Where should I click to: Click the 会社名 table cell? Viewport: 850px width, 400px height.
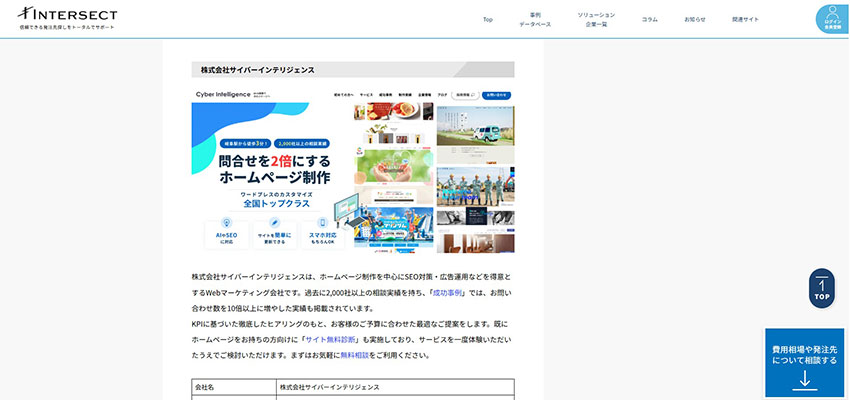(234, 387)
